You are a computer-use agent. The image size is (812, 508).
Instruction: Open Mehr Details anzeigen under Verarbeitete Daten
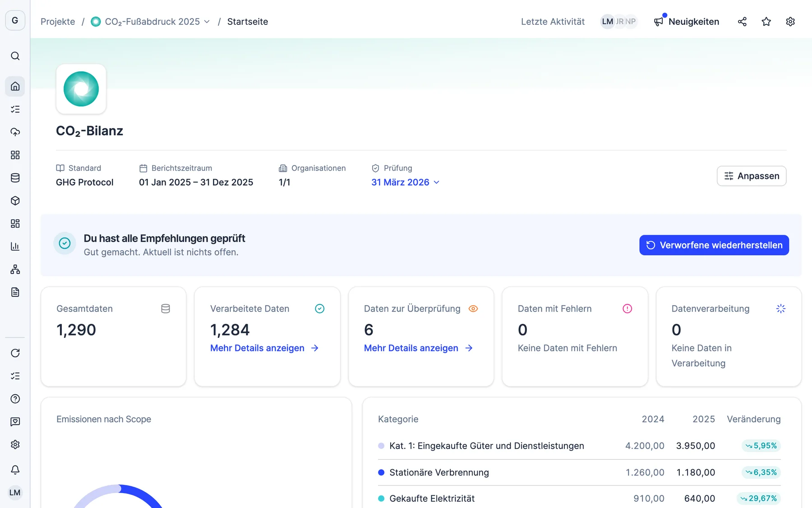(264, 348)
